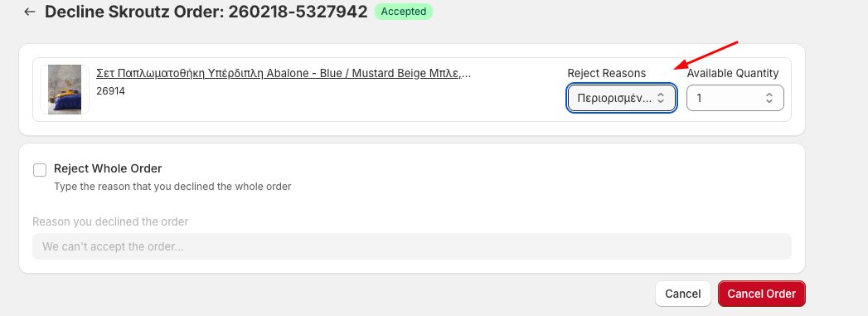Click the Available Quantity label
Viewport: 868px width, 316px height.
tap(733, 73)
